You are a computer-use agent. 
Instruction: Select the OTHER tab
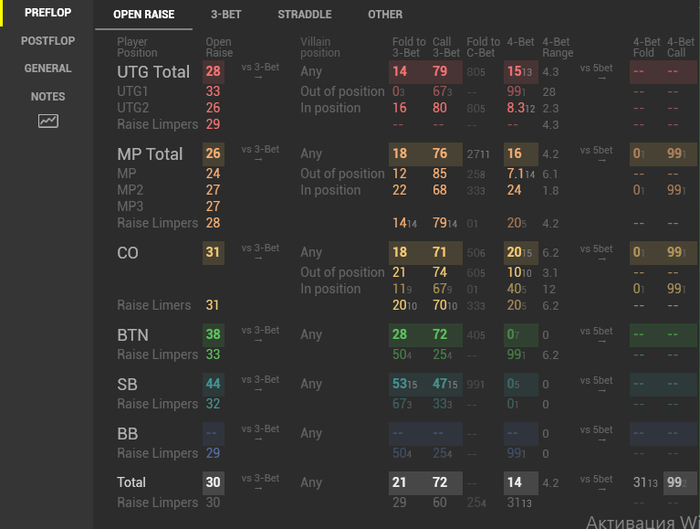(x=385, y=15)
